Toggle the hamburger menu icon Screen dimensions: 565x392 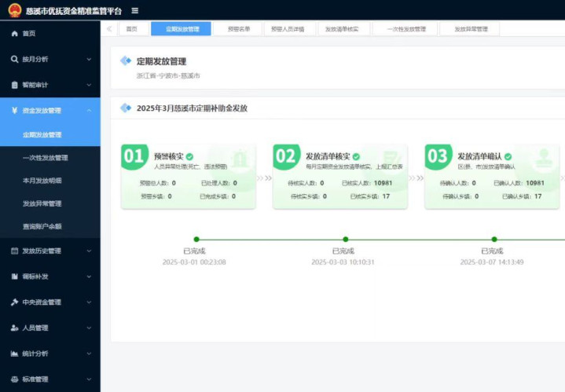click(x=134, y=11)
